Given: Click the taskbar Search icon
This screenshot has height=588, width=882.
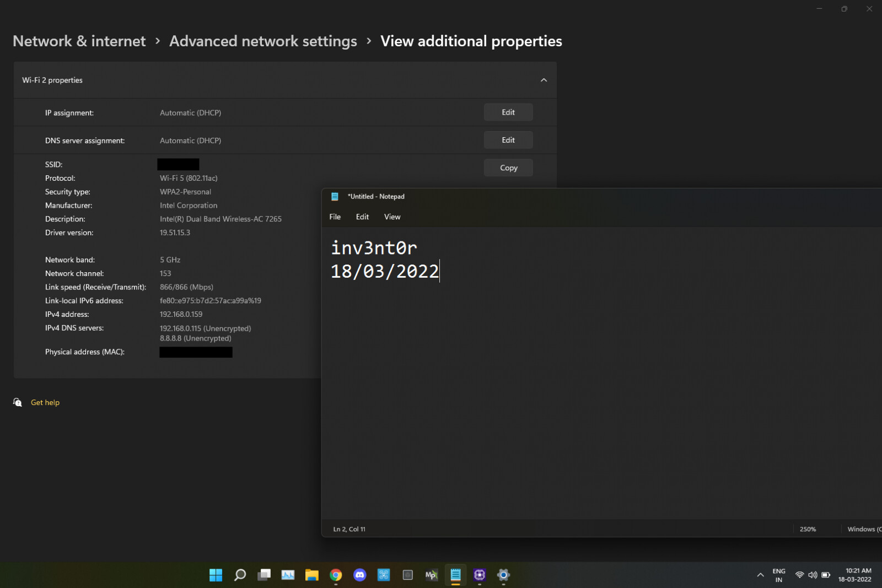Looking at the screenshot, I should click(x=240, y=575).
